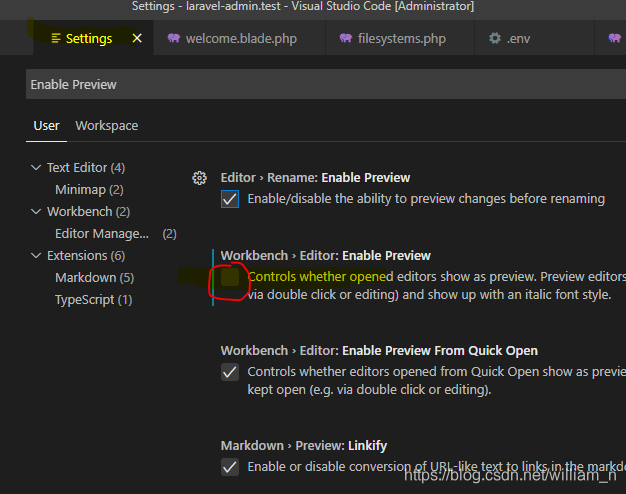
Task: Open gear menu for Rename Enable Preview
Action: click(x=199, y=178)
